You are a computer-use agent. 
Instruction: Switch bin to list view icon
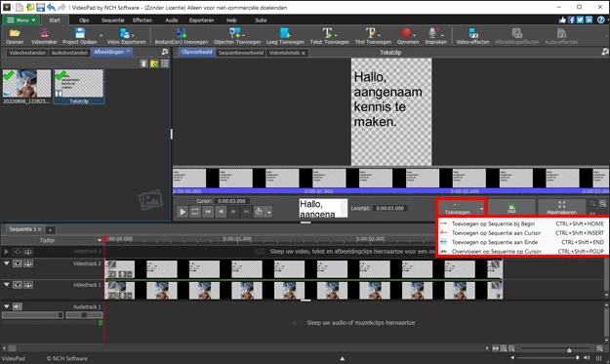[x=165, y=63]
